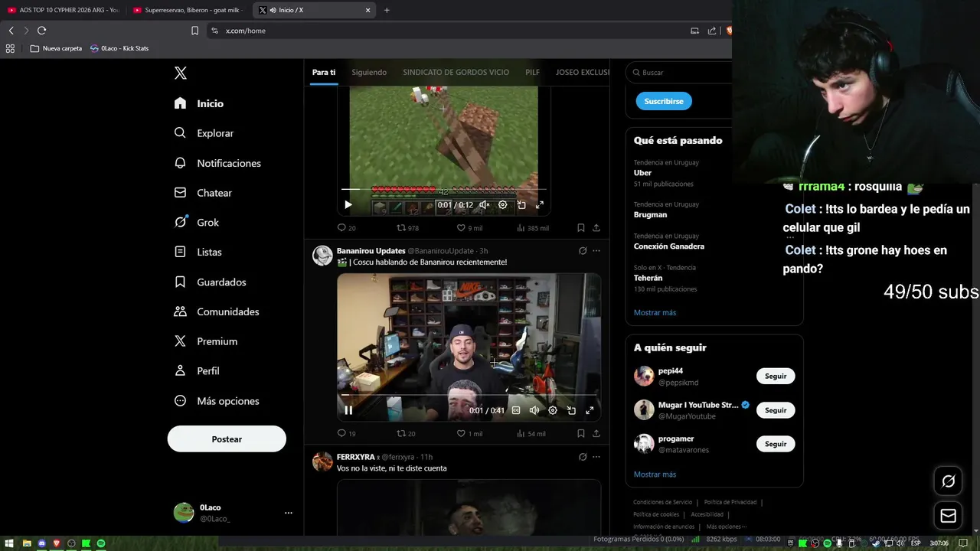Like the post with 1 mil likes
980x551 pixels.
tap(469, 433)
